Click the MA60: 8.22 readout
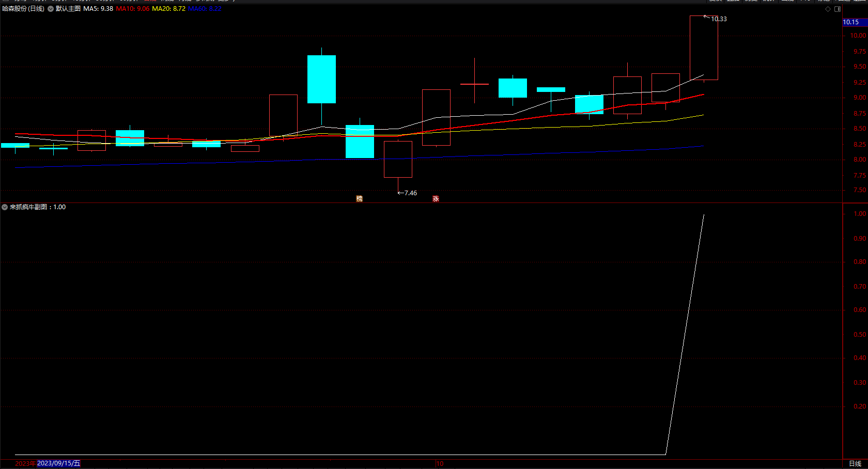 205,9
